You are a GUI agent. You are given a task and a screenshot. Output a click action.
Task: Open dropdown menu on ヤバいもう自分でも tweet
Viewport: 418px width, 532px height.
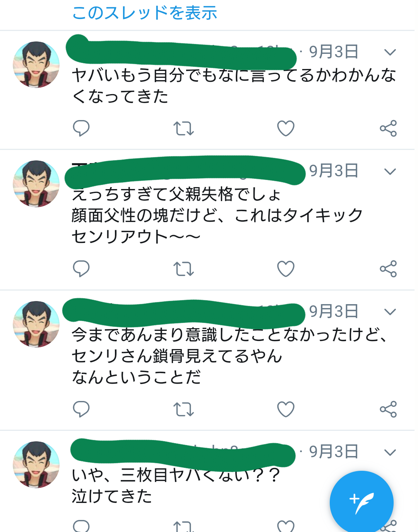[x=390, y=52]
